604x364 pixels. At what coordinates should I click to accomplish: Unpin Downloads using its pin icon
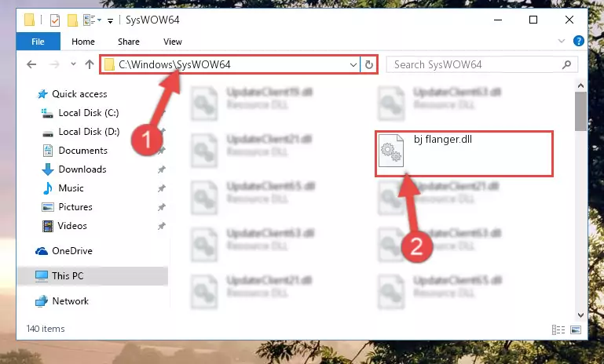point(161,169)
